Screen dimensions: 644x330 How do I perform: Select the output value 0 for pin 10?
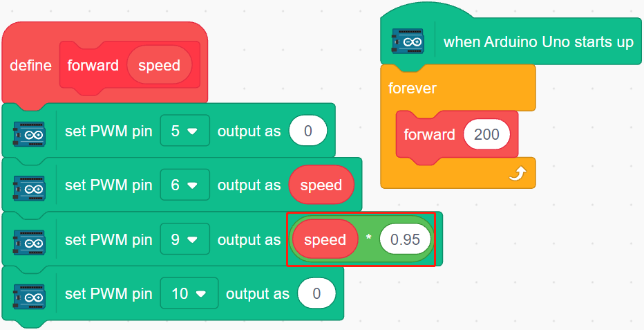coord(316,294)
